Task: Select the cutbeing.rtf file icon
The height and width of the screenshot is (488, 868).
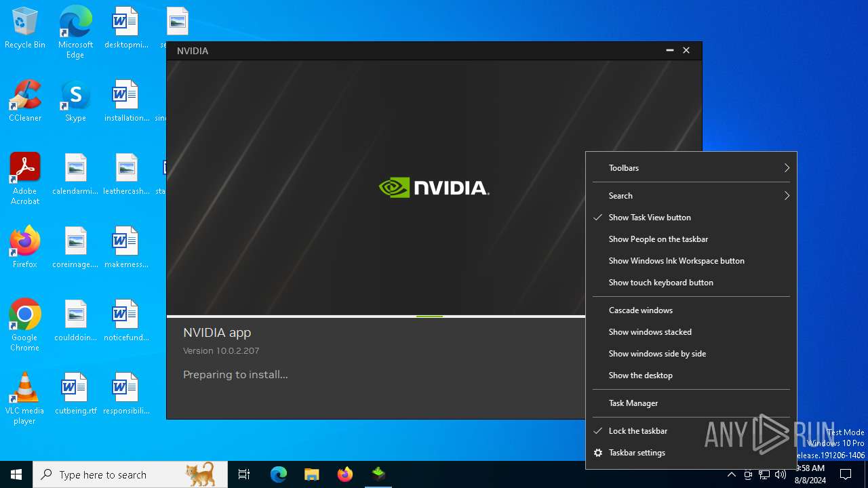Action: 75,394
